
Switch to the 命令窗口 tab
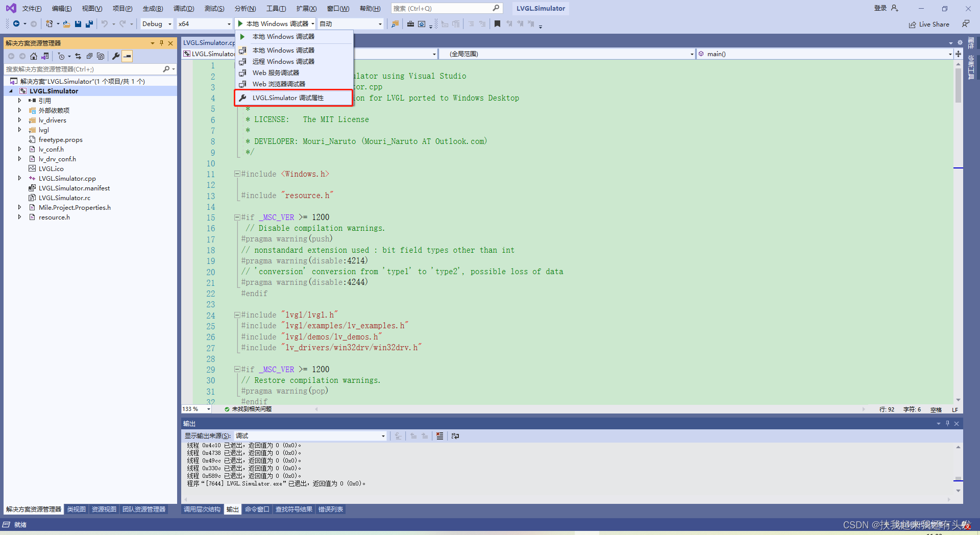click(257, 509)
